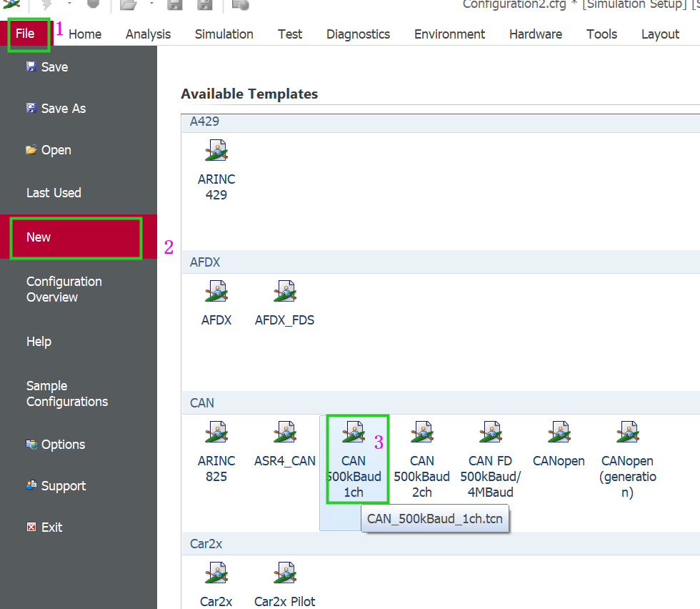Click the lightning bolt start measurement icon
Image resolution: width=700 pixels, height=609 pixels.
[x=46, y=4]
